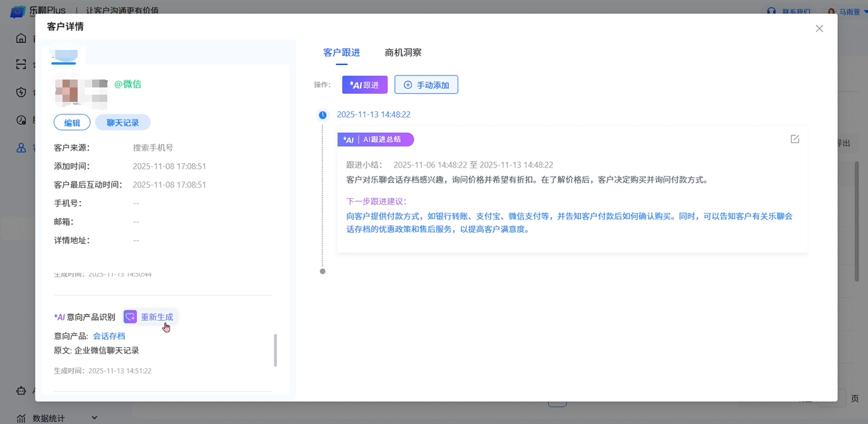Open 聊天记录 chat history

[122, 123]
